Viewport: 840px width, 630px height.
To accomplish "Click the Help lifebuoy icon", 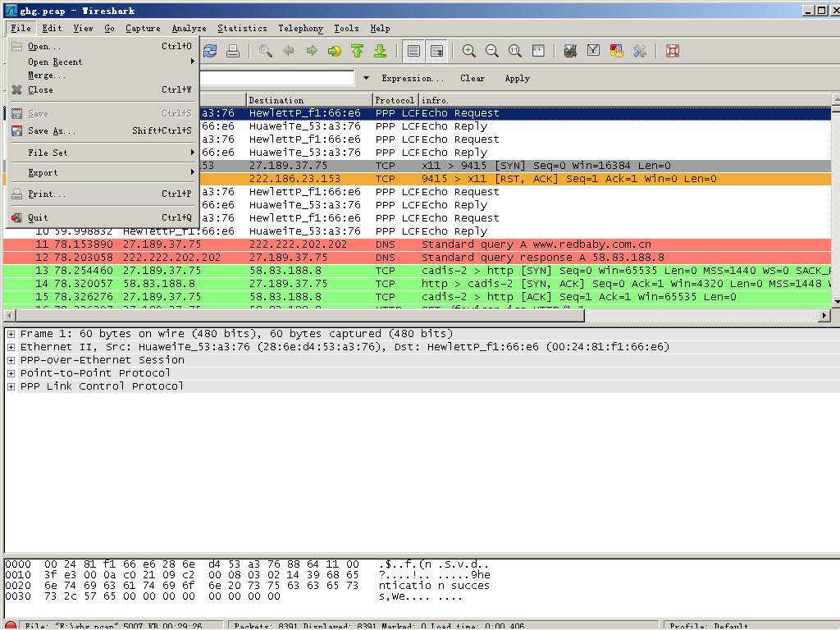I will pos(673,51).
